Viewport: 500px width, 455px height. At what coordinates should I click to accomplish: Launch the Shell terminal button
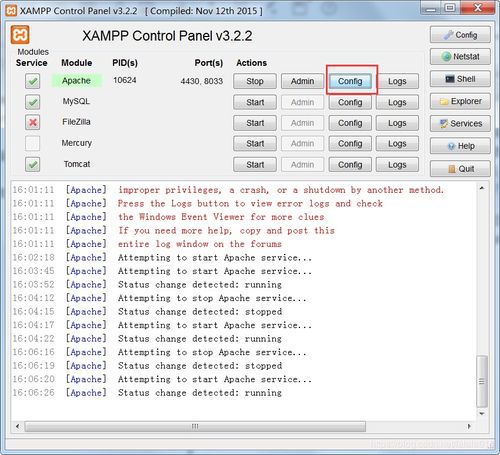tap(460, 79)
